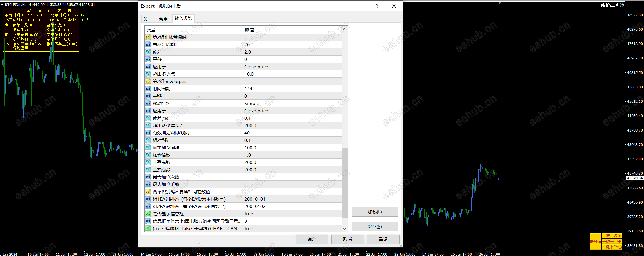Image resolution: width=644 pixels, height=256 pixels.
Task: Edit 偏差 value 2.0
Action: tap(292, 52)
